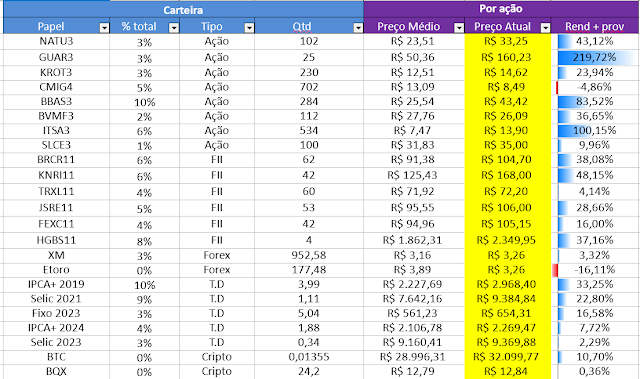Select the NATU3 cell
Image resolution: width=640 pixels, height=379 pixels.
coord(56,41)
